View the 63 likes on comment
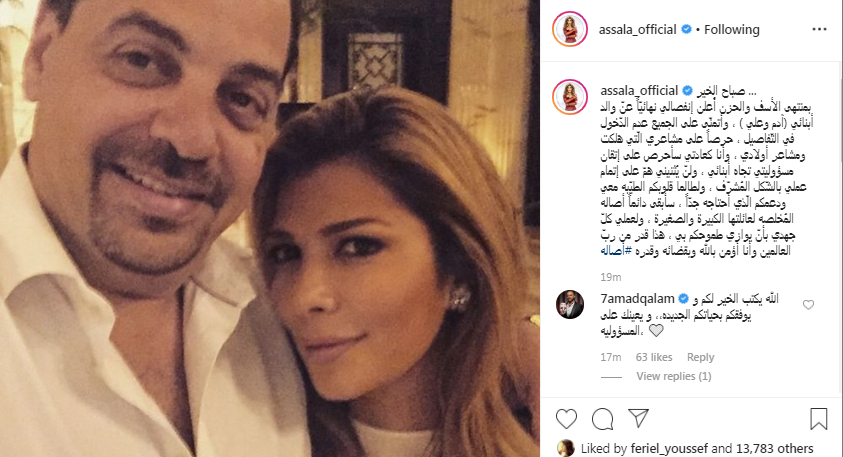This screenshot has height=457, width=843. [654, 358]
